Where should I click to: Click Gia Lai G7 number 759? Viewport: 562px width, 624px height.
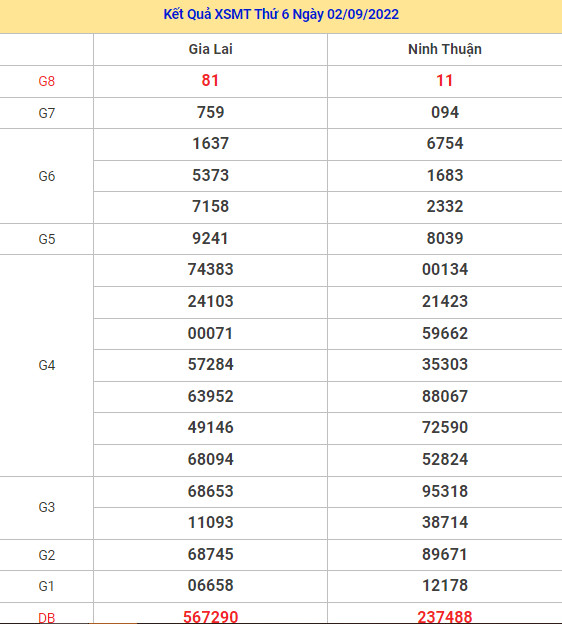point(211,112)
